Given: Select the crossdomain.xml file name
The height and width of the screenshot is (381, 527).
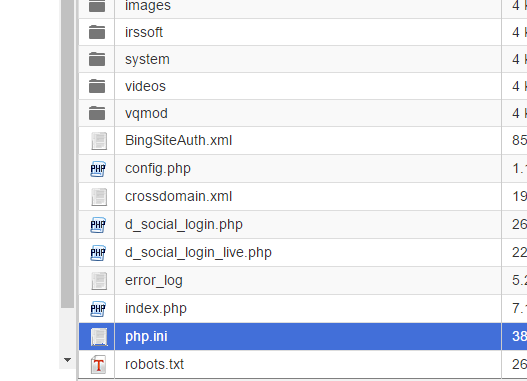Looking at the screenshot, I should click(x=178, y=196).
